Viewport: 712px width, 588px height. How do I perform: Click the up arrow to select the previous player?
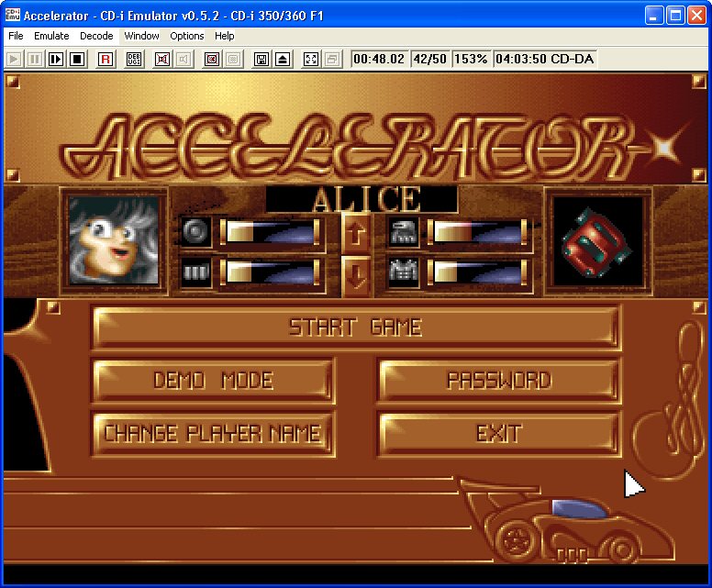pyautogui.click(x=356, y=234)
